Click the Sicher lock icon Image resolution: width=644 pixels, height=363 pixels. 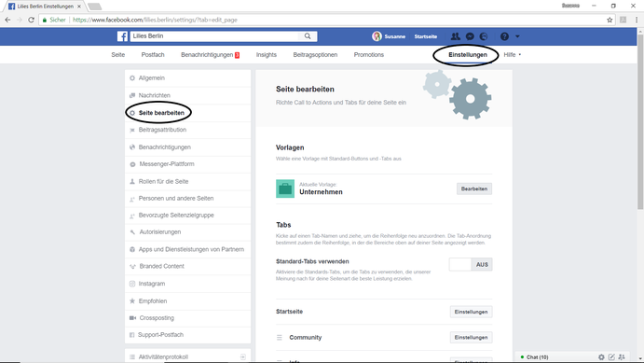[x=45, y=20]
